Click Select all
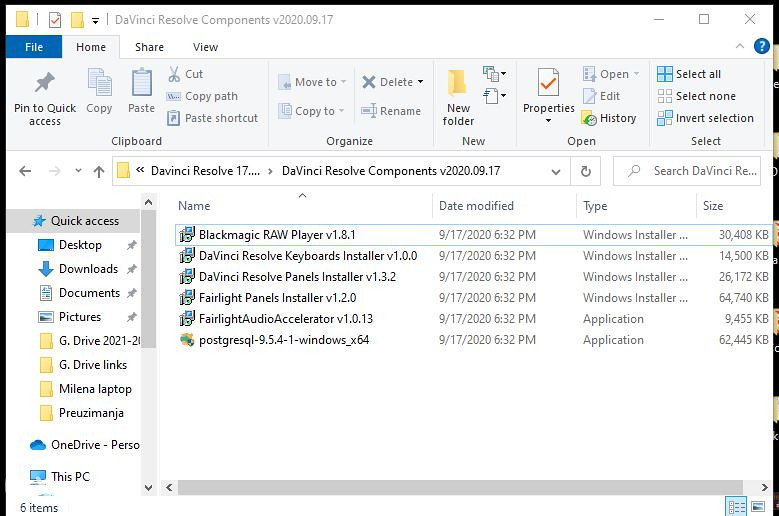This screenshot has height=516, width=779. [689, 74]
